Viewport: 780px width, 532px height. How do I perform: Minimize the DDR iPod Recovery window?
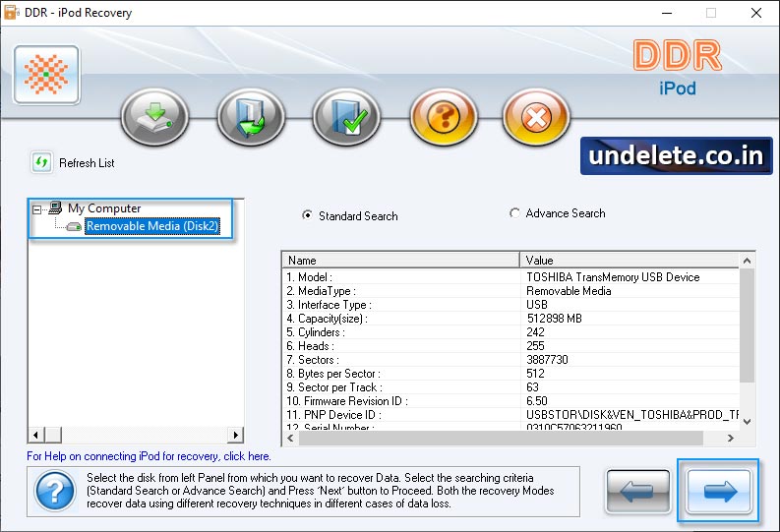[x=667, y=13]
